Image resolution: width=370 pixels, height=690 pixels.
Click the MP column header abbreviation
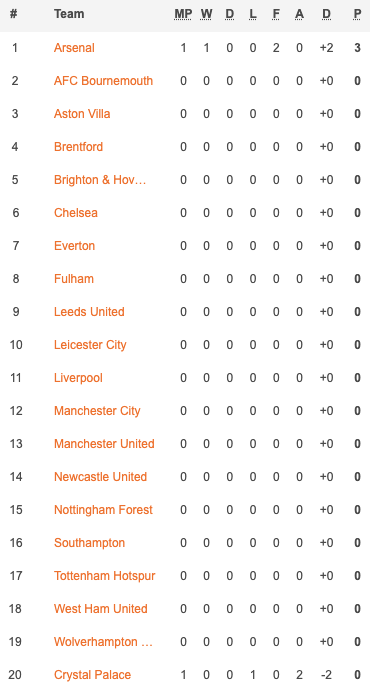click(183, 14)
